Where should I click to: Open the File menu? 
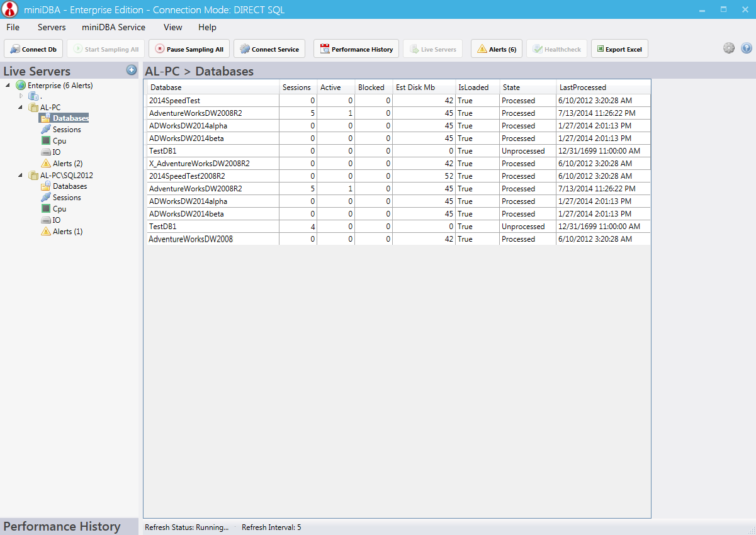pos(13,27)
